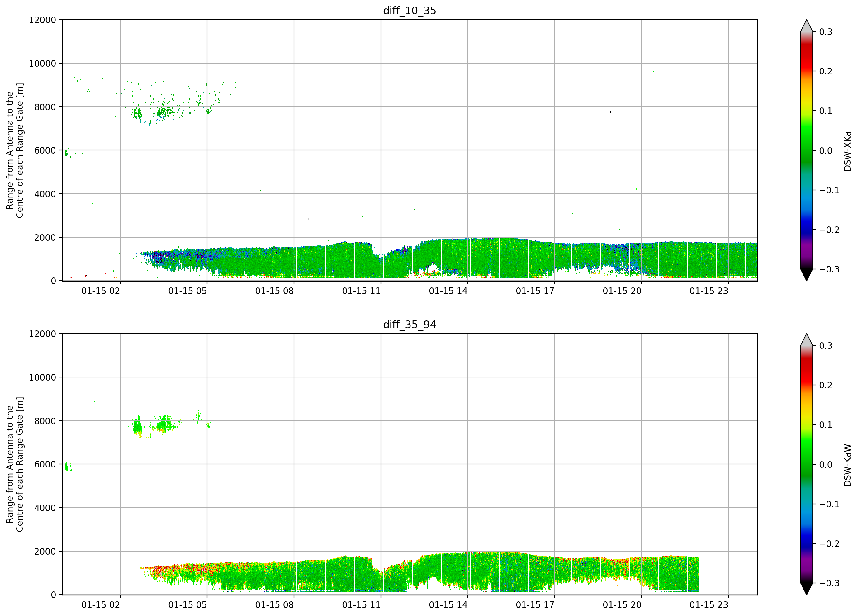Viewport: 858px width, 616px height.
Task: Click the y-axis range label of diff_35_94
Action: [15, 464]
